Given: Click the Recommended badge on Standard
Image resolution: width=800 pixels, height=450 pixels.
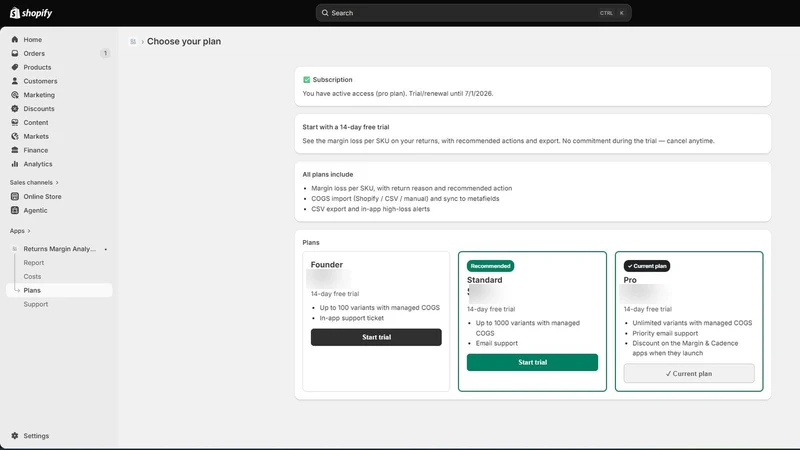Looking at the screenshot, I should click(490, 266).
